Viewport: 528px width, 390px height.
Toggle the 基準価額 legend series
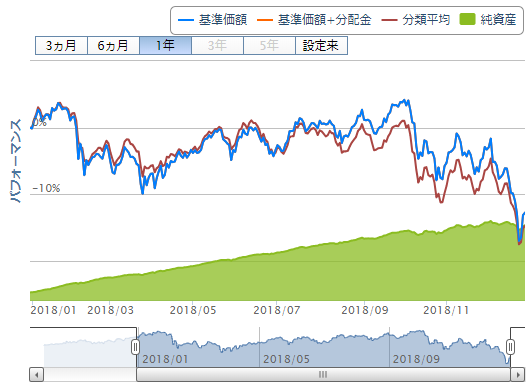[x=212, y=20]
